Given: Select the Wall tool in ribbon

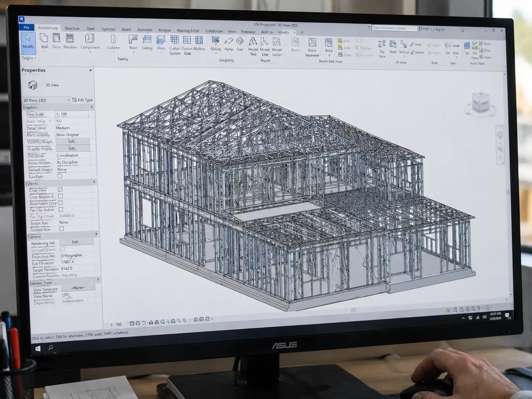Looking at the screenshot, I should click(x=44, y=41).
